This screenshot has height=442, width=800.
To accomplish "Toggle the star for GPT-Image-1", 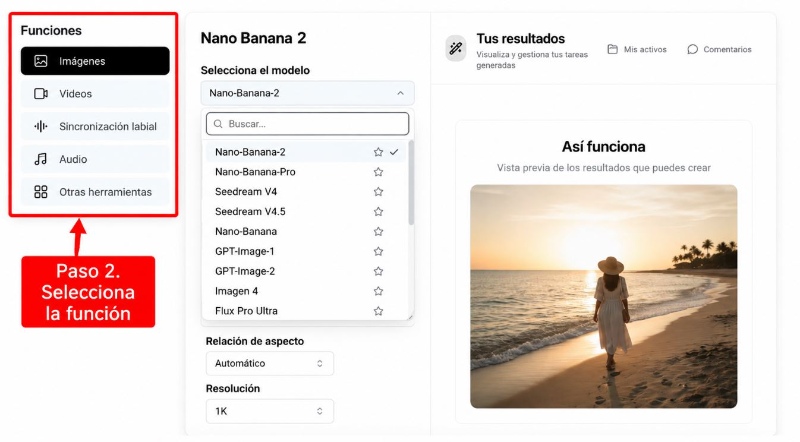I will pos(378,252).
